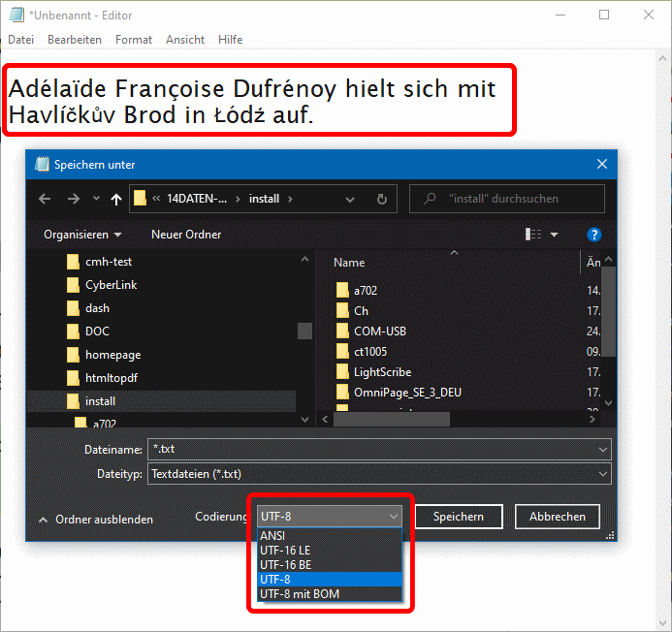Viewport: 672px width, 632px height.
Task: Open the Bearbeiten menu
Action: [75, 40]
